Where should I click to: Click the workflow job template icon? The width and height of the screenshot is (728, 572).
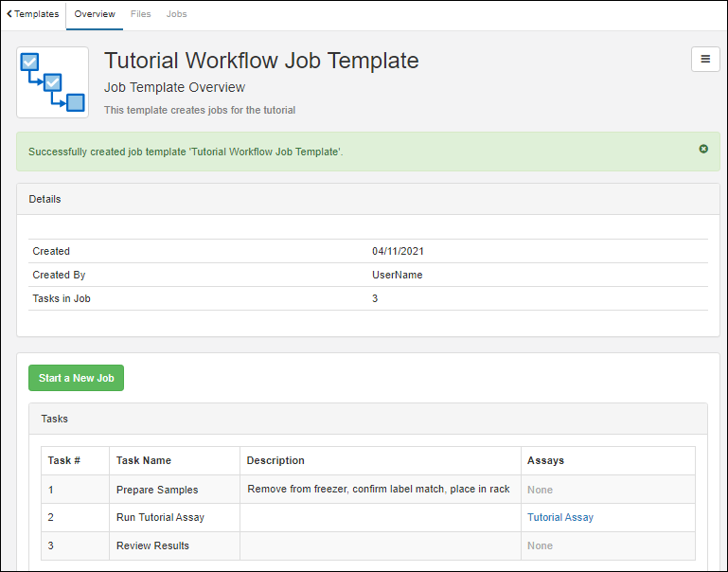(x=53, y=82)
